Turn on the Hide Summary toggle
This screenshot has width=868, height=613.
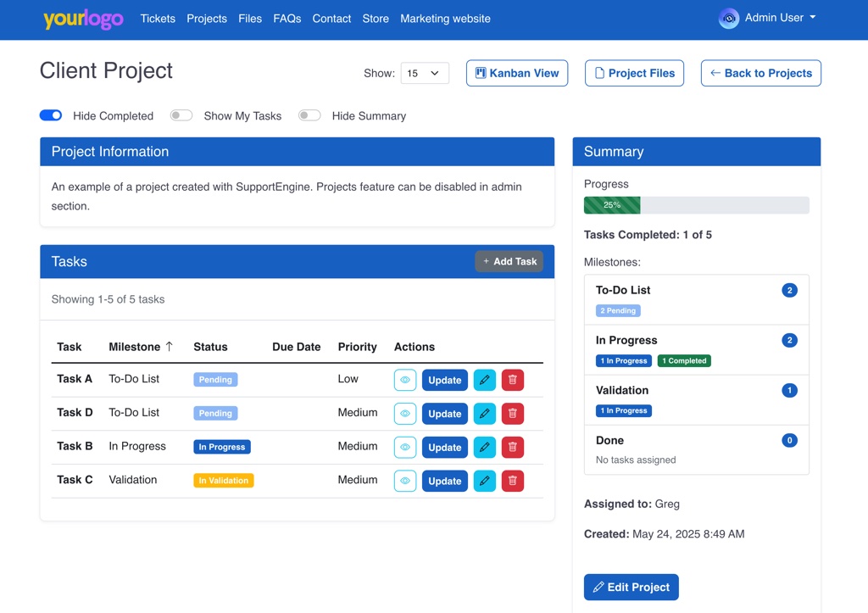pyautogui.click(x=309, y=115)
